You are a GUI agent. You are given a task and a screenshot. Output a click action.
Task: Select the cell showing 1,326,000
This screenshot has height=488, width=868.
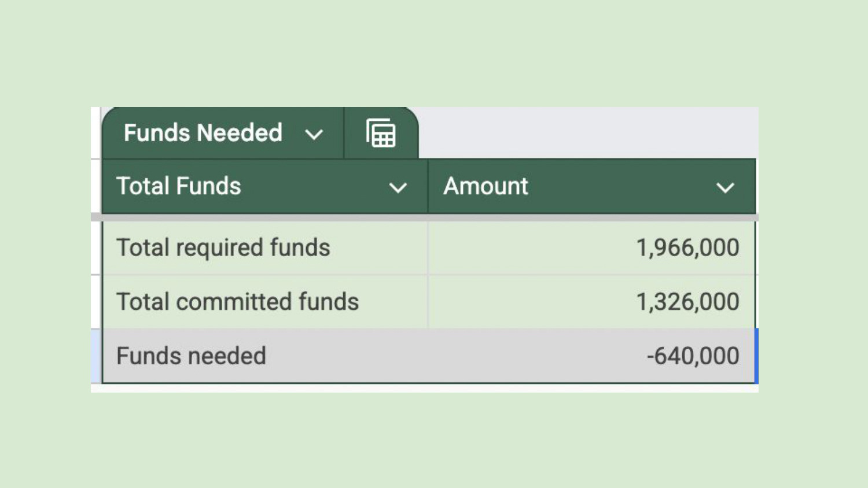coord(687,302)
